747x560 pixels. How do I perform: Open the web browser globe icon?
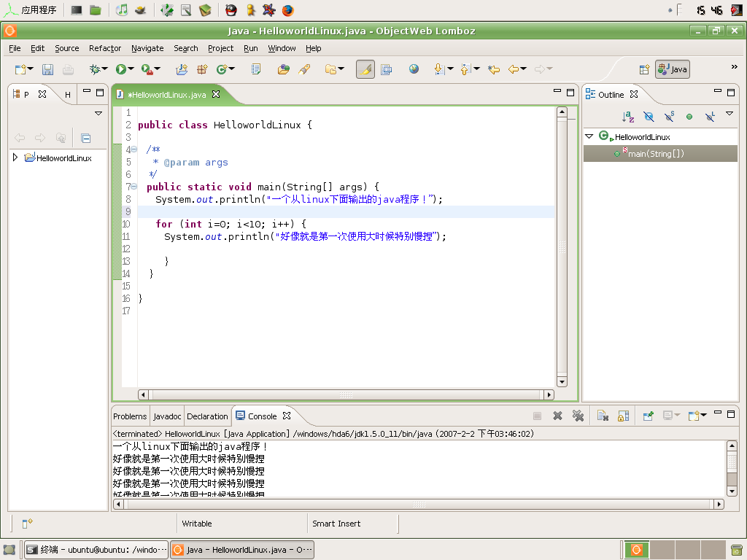pyautogui.click(x=414, y=69)
